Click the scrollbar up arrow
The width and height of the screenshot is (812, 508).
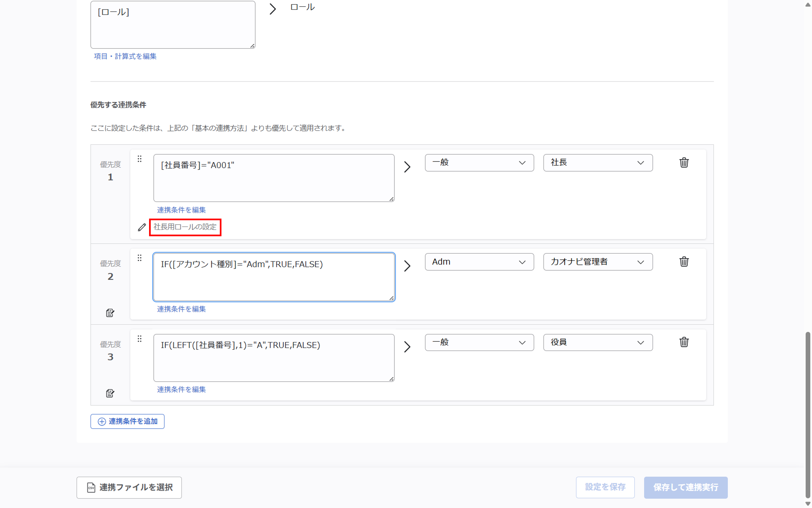[x=808, y=5]
